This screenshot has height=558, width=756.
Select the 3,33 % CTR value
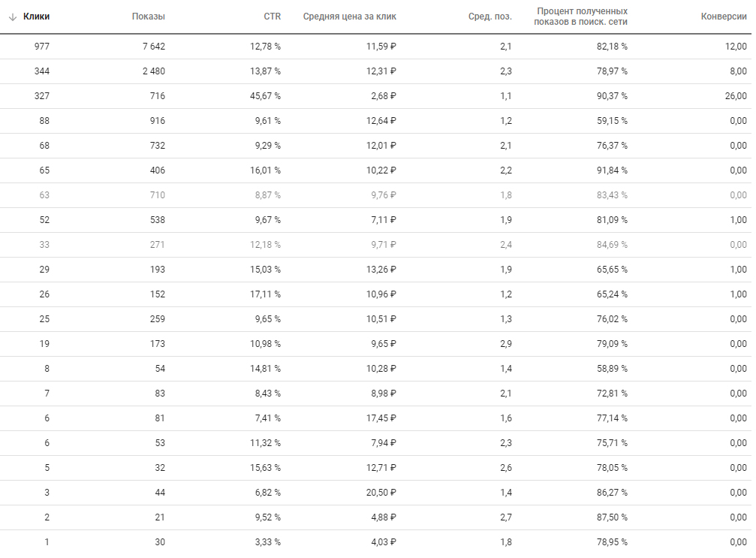click(x=267, y=542)
